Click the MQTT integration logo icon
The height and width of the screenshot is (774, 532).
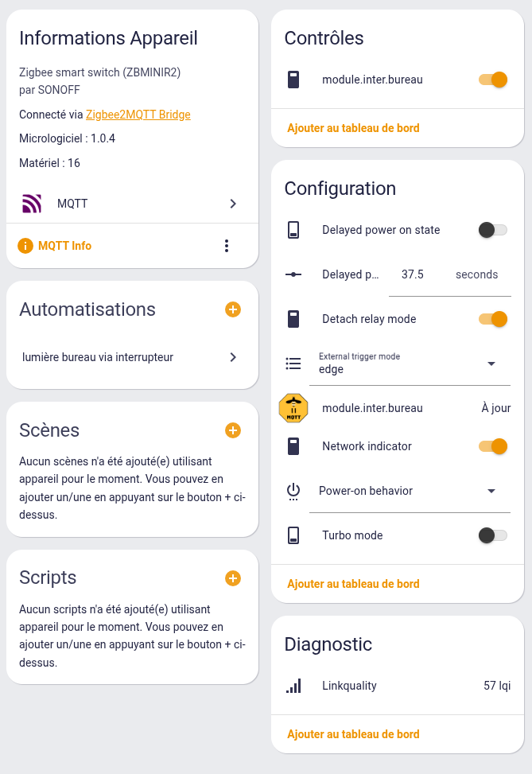coord(32,204)
